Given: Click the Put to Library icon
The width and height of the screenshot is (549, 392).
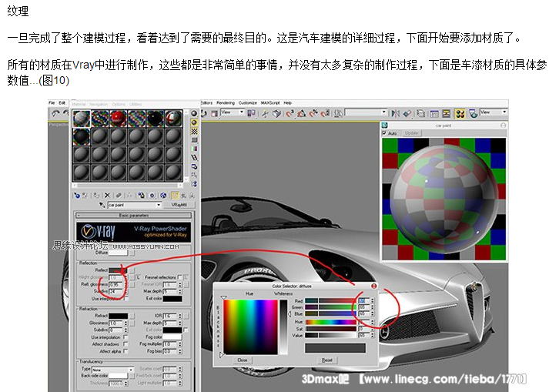Looking at the screenshot, I should (141, 196).
